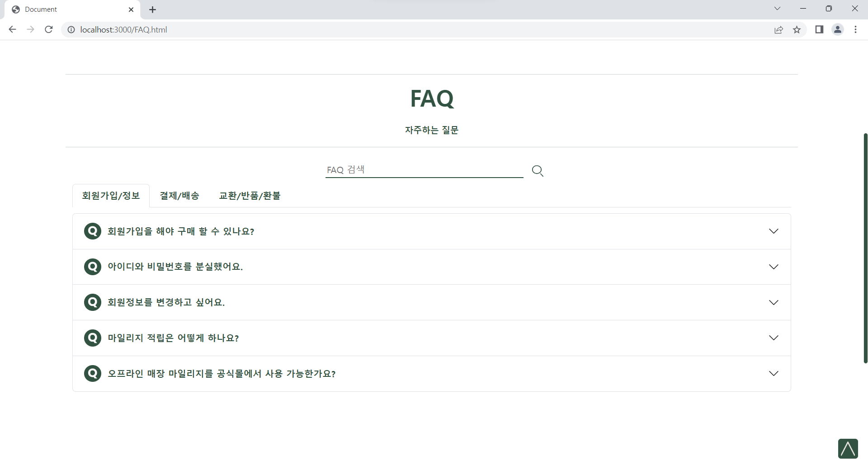Expand chevron for 회원가입을 해야 구매 question
The height and width of the screenshot is (460, 868).
point(774,231)
